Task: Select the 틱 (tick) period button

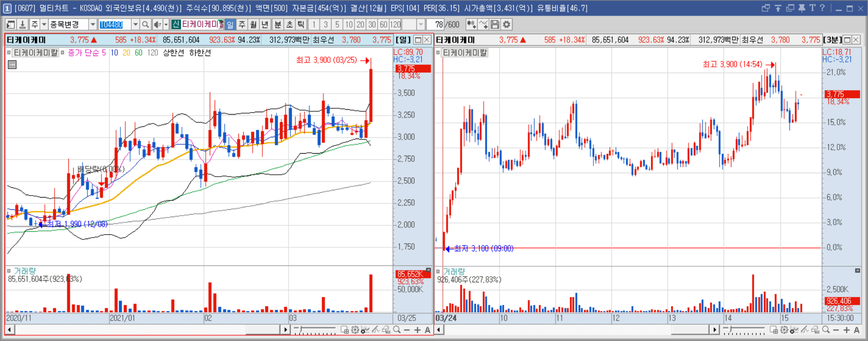Action: tap(301, 24)
